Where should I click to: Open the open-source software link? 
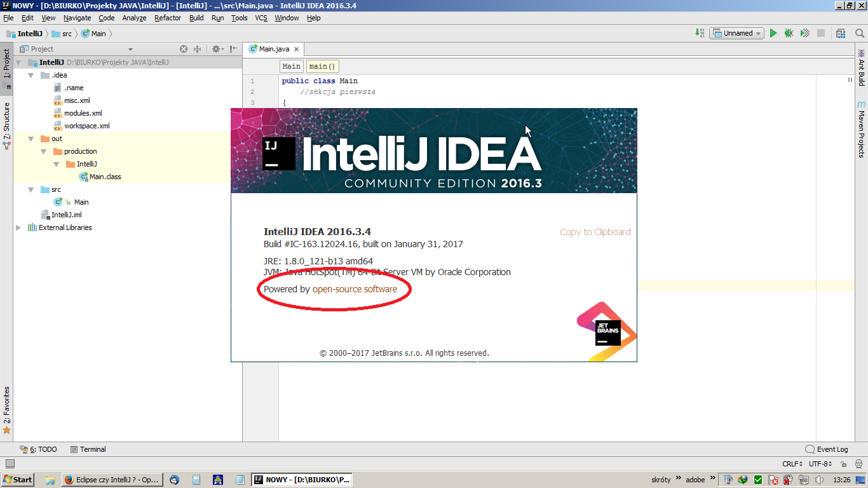click(x=355, y=289)
